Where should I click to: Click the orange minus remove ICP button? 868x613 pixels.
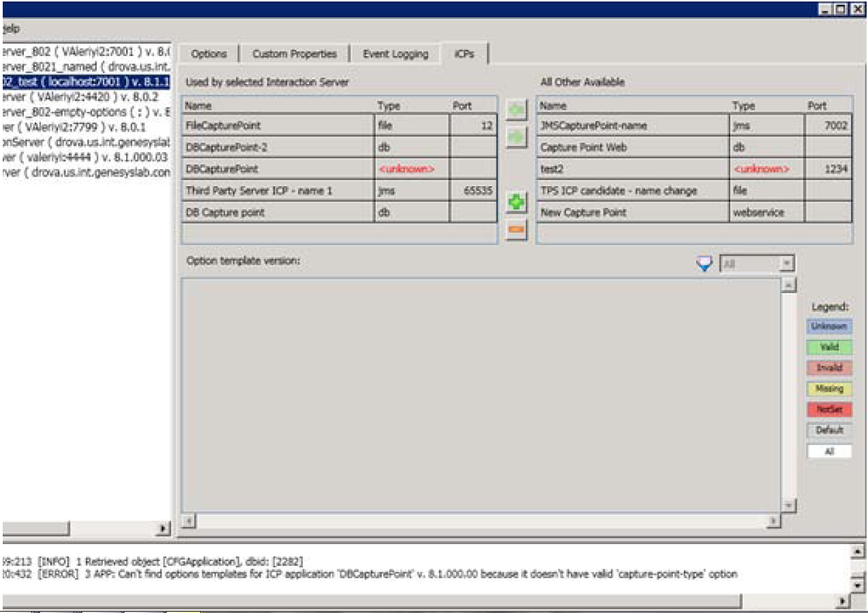pyautogui.click(x=516, y=230)
